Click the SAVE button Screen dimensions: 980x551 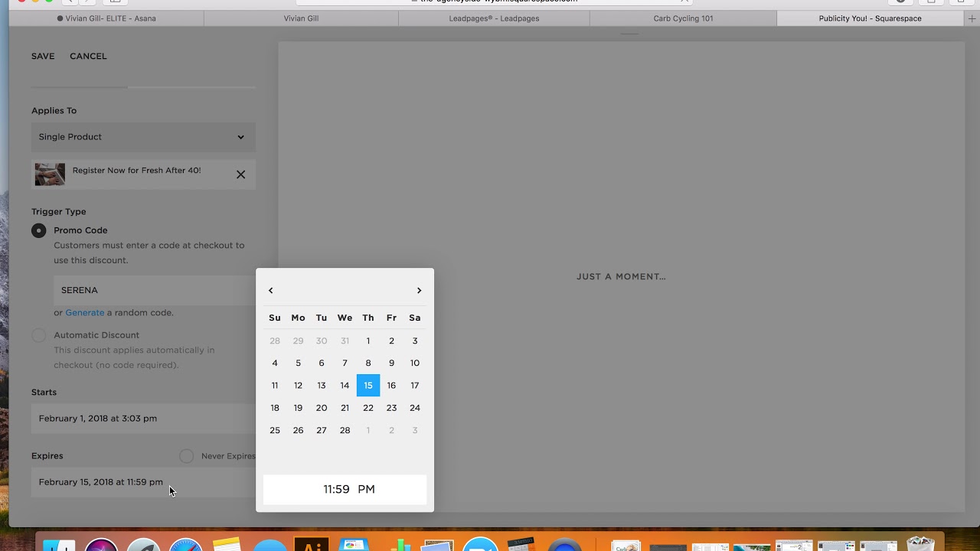pos(43,56)
